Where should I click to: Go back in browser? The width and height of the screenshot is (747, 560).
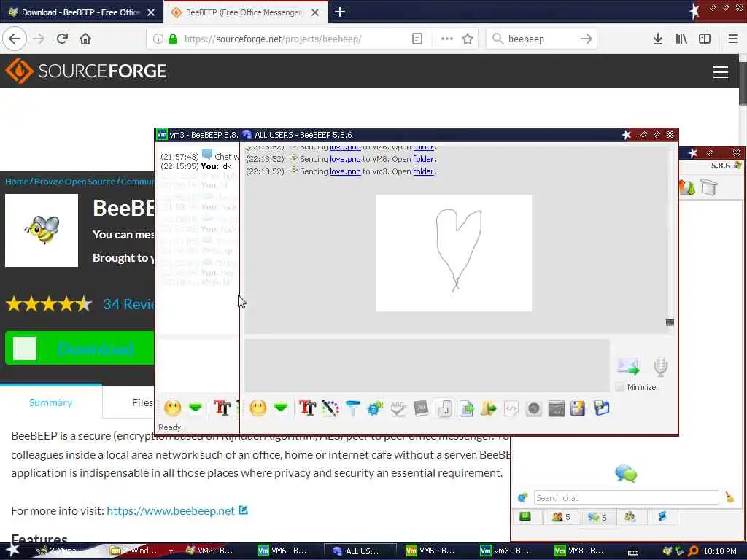click(15, 39)
